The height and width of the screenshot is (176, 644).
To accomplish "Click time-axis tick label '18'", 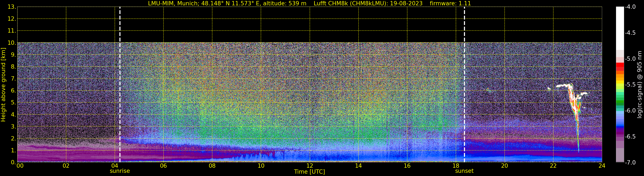I will [456, 166].
